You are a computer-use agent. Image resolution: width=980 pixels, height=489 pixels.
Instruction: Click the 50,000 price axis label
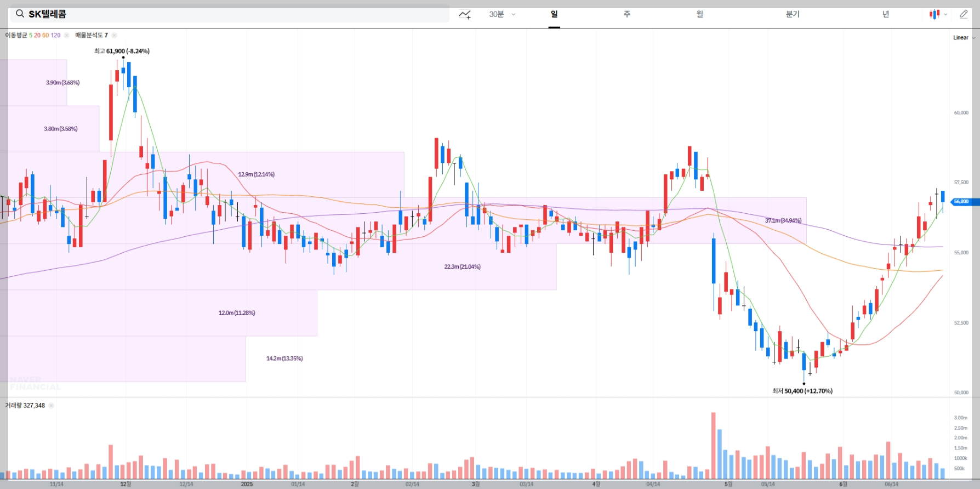[961, 393]
